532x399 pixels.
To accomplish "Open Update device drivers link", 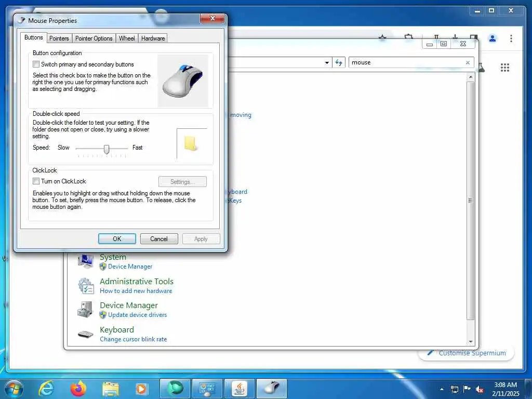I will click(137, 315).
